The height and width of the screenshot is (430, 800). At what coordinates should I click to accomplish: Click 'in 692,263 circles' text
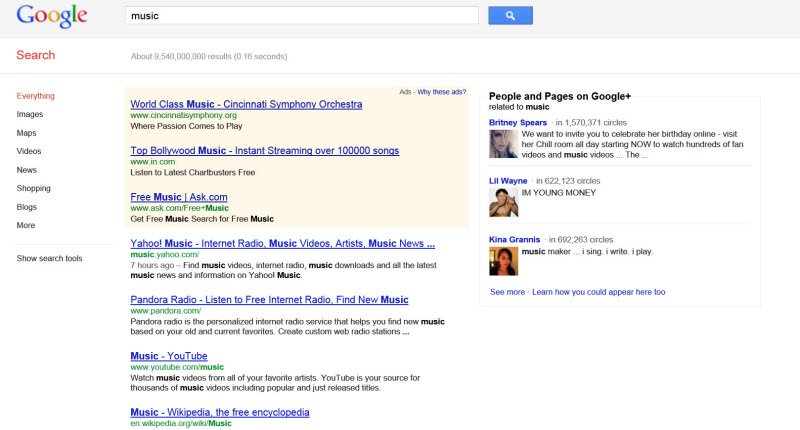581,239
